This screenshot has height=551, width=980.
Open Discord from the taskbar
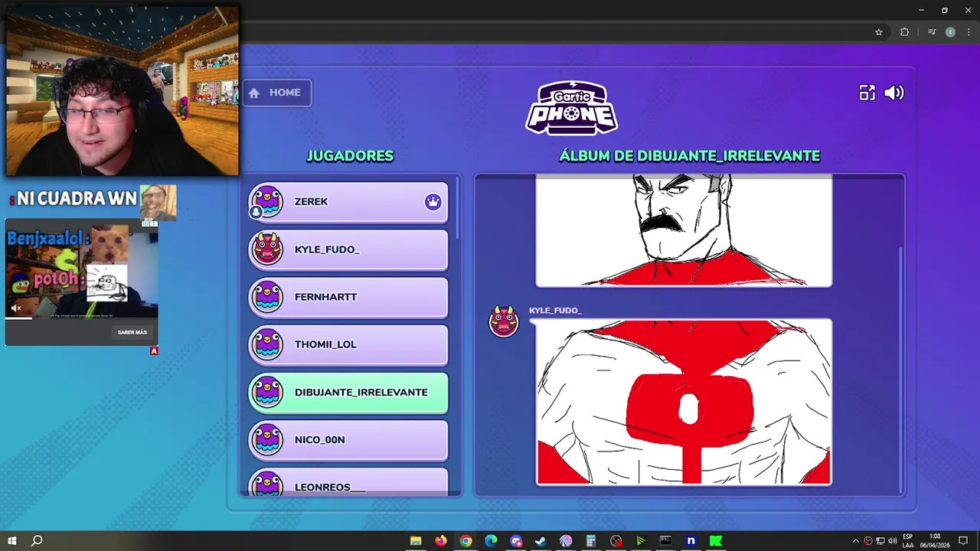point(516,541)
